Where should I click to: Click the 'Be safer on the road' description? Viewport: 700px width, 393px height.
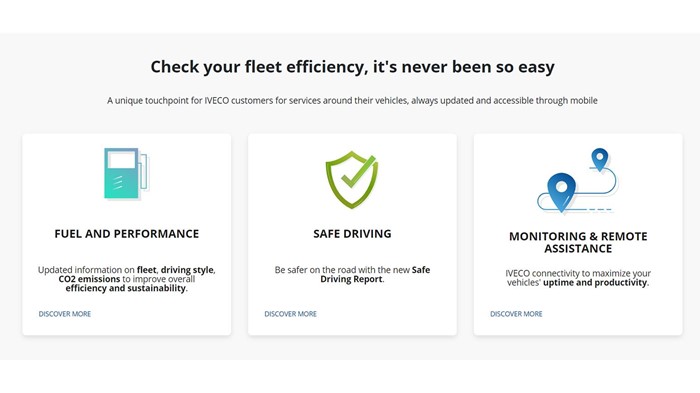click(x=352, y=275)
